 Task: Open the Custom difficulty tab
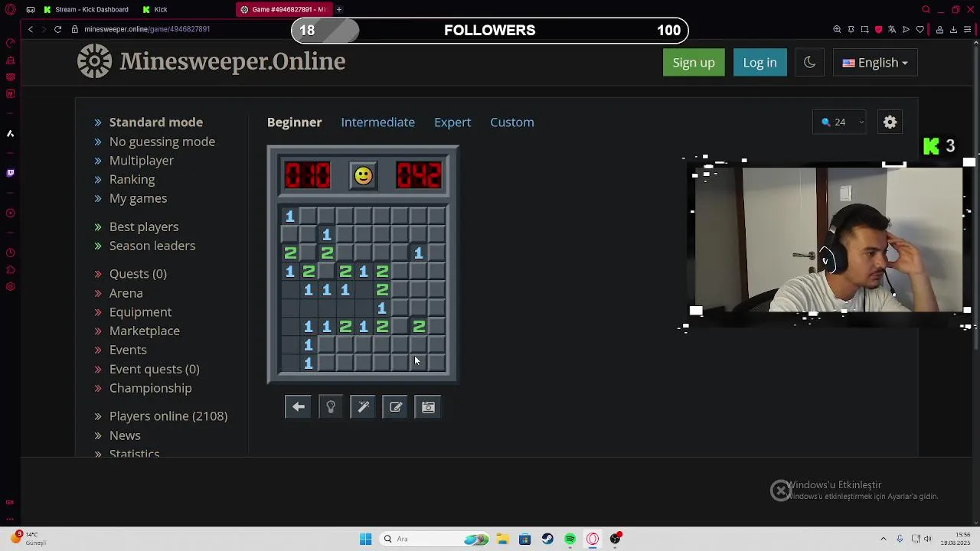[512, 122]
